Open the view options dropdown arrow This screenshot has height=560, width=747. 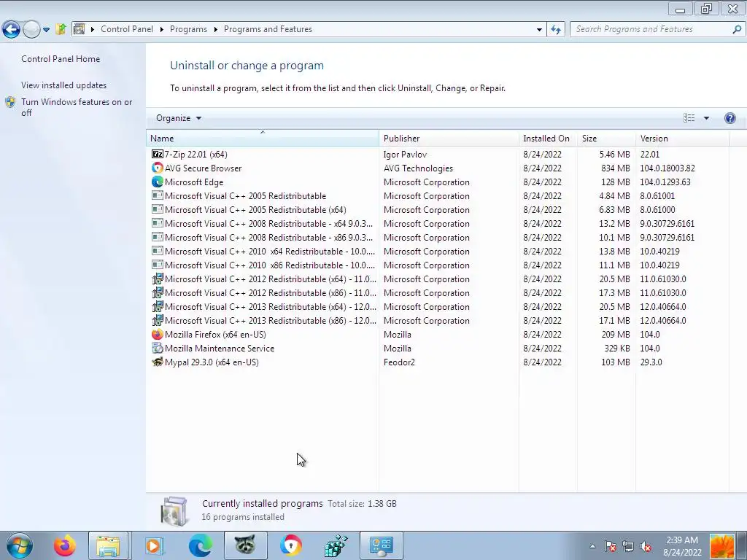coord(706,118)
